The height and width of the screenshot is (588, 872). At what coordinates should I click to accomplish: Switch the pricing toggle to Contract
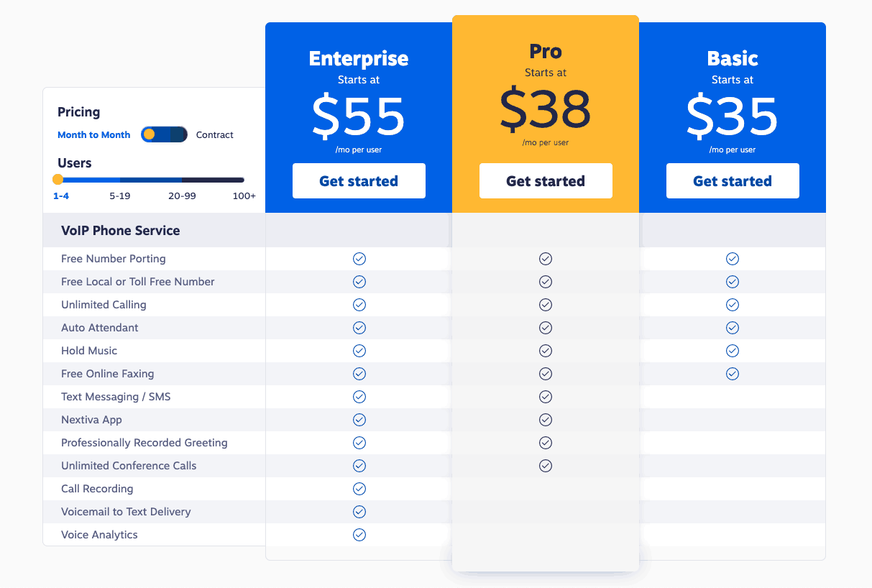click(173, 134)
